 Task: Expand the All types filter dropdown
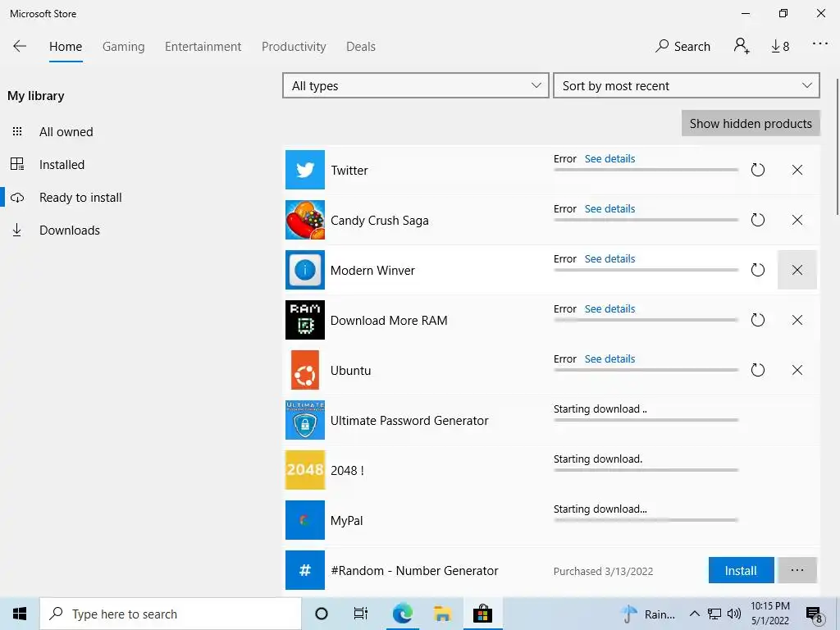click(416, 85)
